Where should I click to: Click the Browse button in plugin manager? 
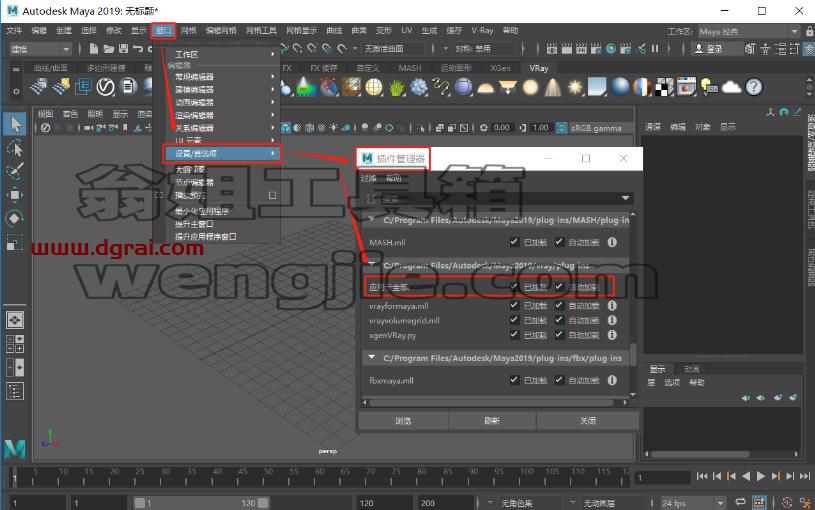pyautogui.click(x=403, y=421)
